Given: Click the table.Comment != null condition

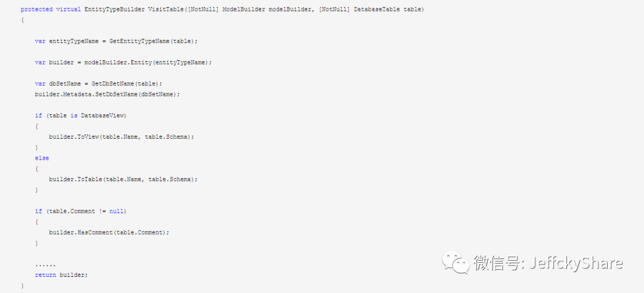Looking at the screenshot, I should pos(86,211).
